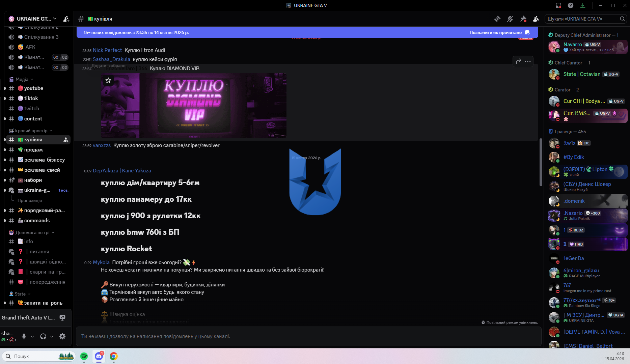This screenshot has width=630, height=364.
Task: Open Sashaa_Drakula's profile from chat
Action: tap(111, 59)
